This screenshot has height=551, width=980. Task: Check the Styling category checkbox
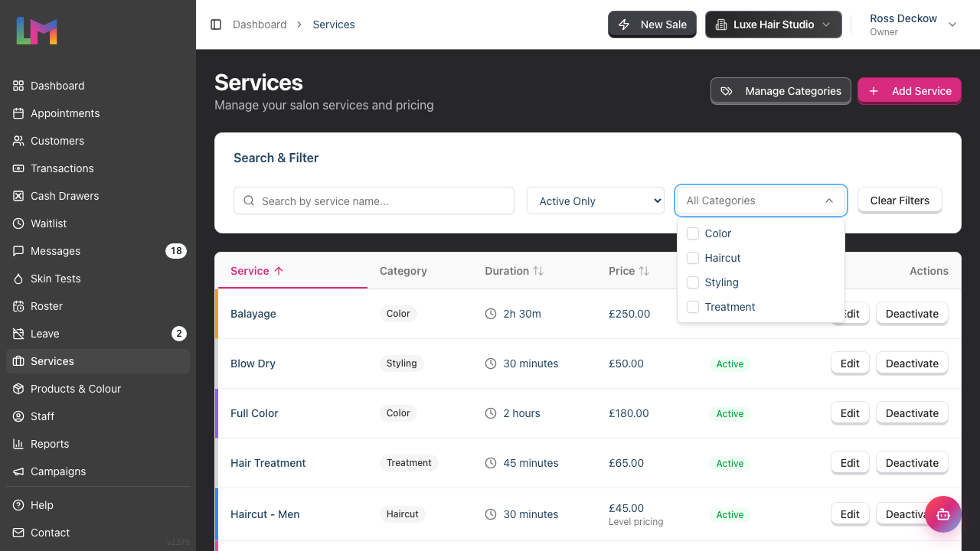693,282
